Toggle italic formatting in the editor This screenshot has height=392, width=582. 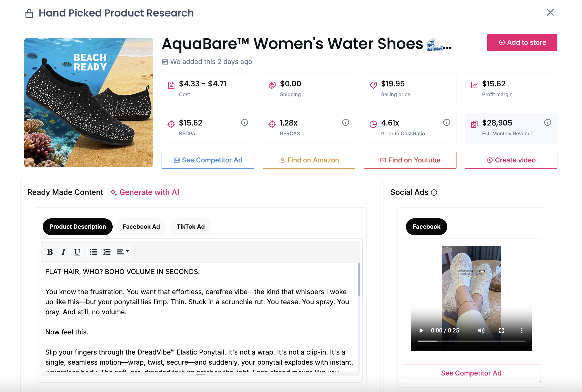[63, 252]
